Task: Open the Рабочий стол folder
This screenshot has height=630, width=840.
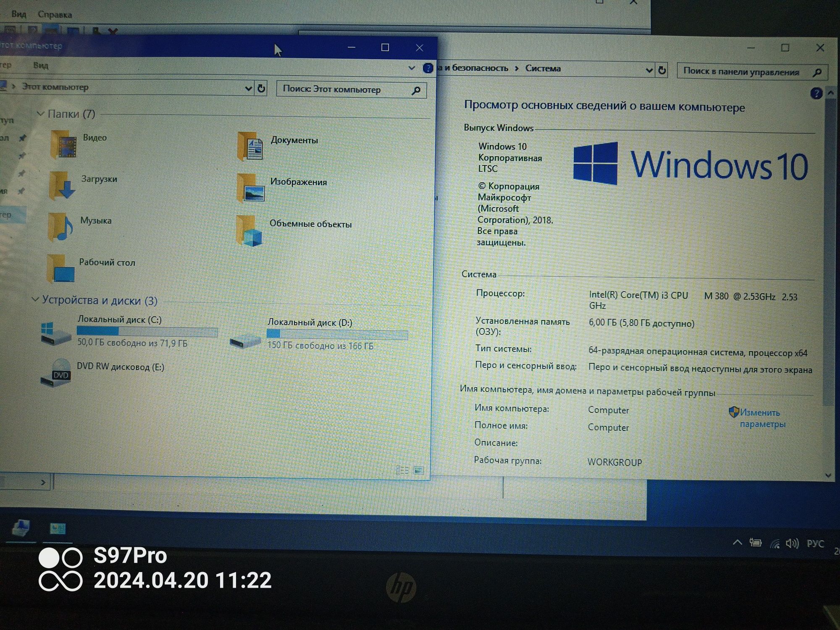Action: [91, 268]
